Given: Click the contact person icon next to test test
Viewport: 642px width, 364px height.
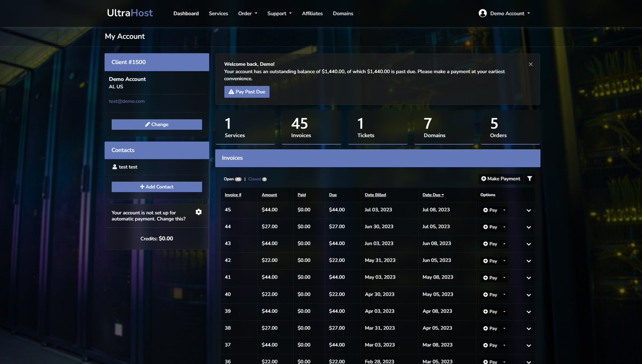Looking at the screenshot, I should click(113, 166).
